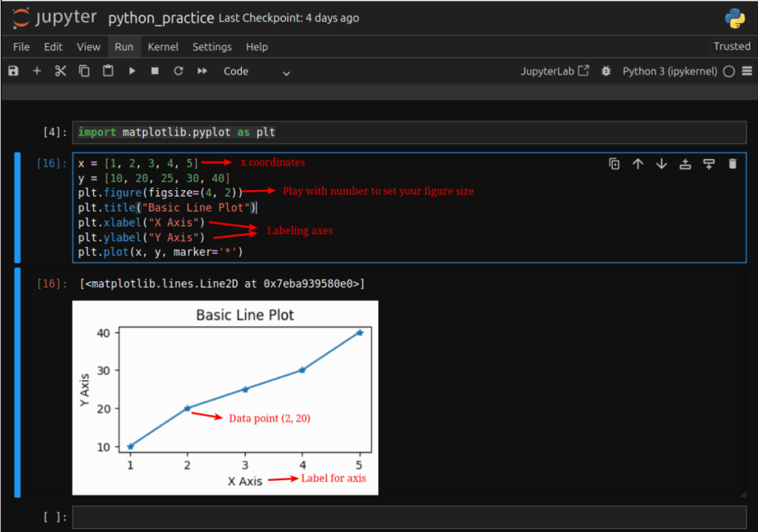Move the active cell down
758x532 pixels.
point(662,164)
